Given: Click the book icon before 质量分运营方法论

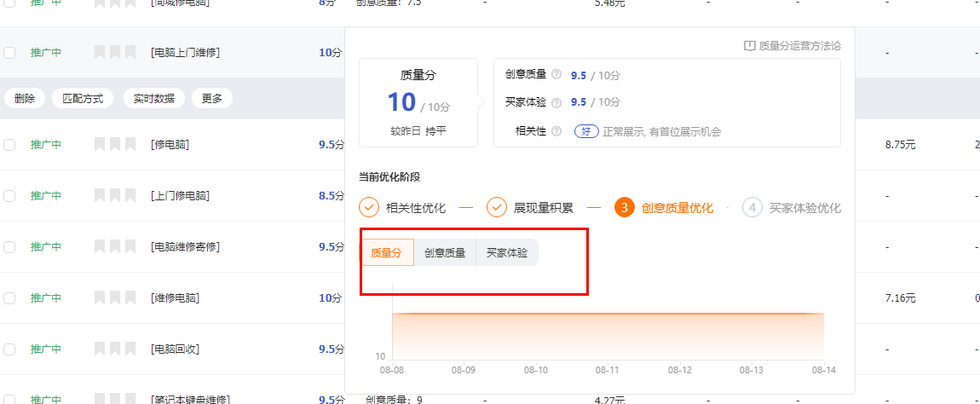Looking at the screenshot, I should point(749,45).
